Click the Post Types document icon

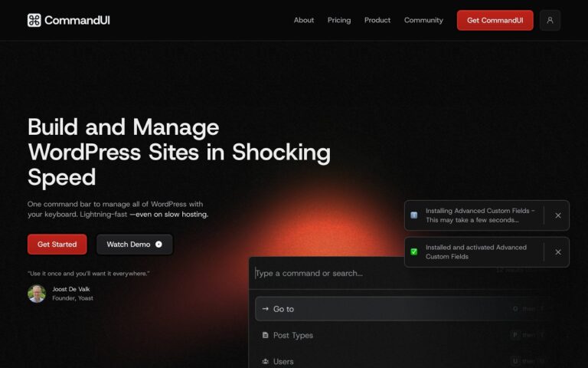(265, 335)
